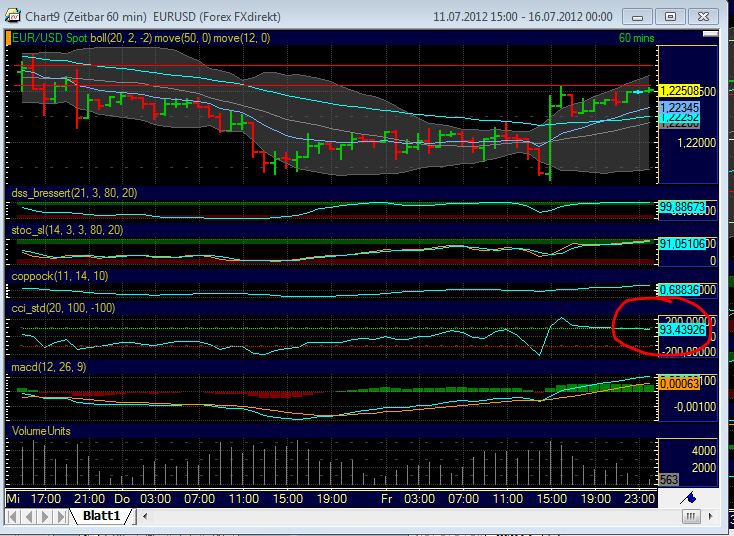Click the chart application icon in the title bar
The image size is (734, 536).
pos(13,15)
